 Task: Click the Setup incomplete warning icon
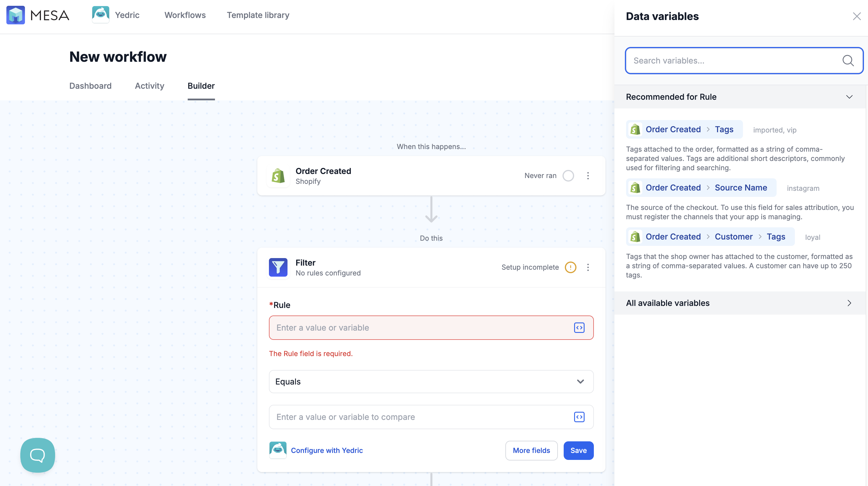[570, 267]
